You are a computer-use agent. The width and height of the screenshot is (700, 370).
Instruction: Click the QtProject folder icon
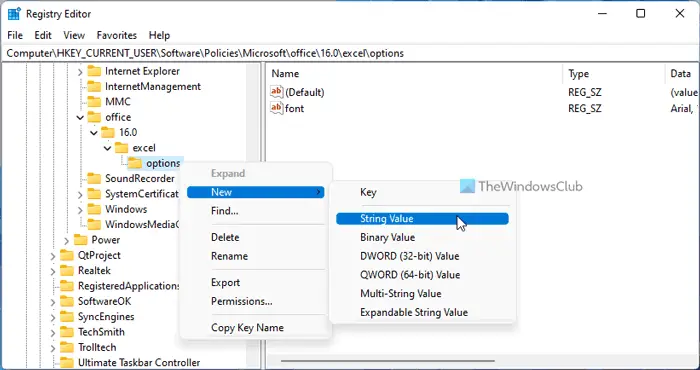[67, 255]
